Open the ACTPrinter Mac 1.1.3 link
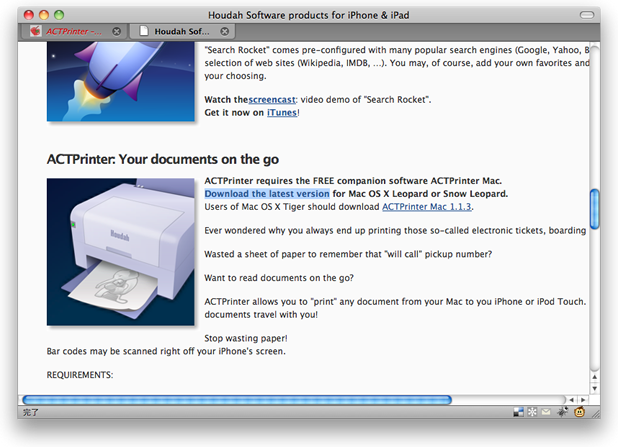The image size is (618, 447). point(427,207)
